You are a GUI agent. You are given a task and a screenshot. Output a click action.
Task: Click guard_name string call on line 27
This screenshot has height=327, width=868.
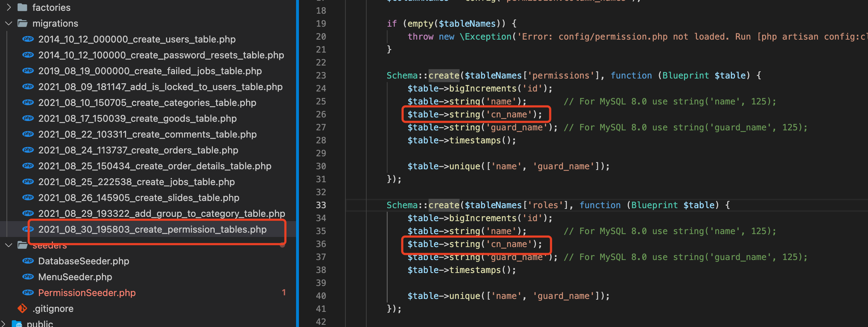[x=483, y=127]
